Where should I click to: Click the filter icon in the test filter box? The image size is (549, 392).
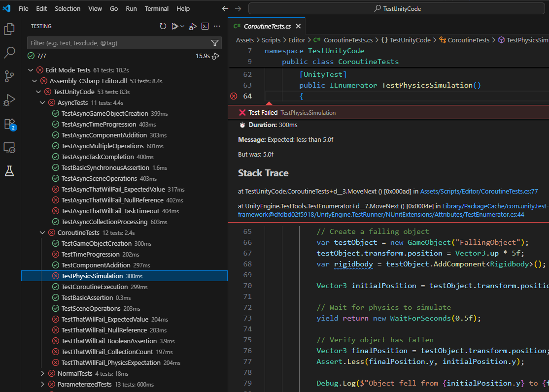[x=214, y=43]
